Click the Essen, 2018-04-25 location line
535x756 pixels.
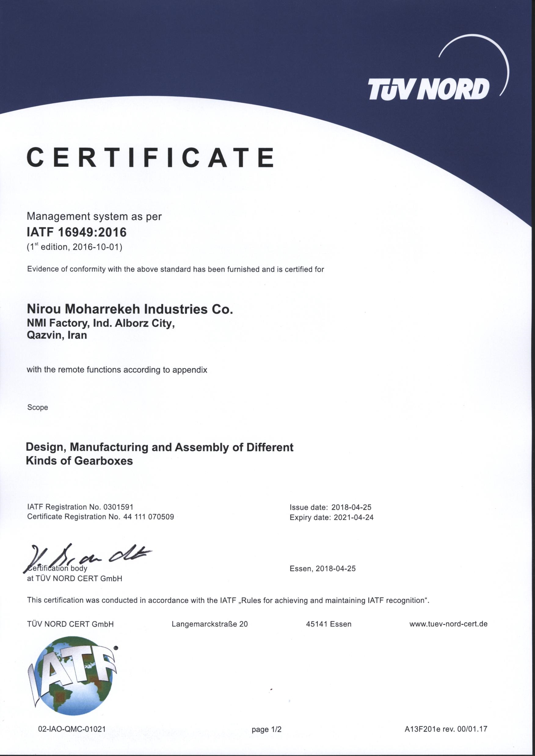click(322, 569)
